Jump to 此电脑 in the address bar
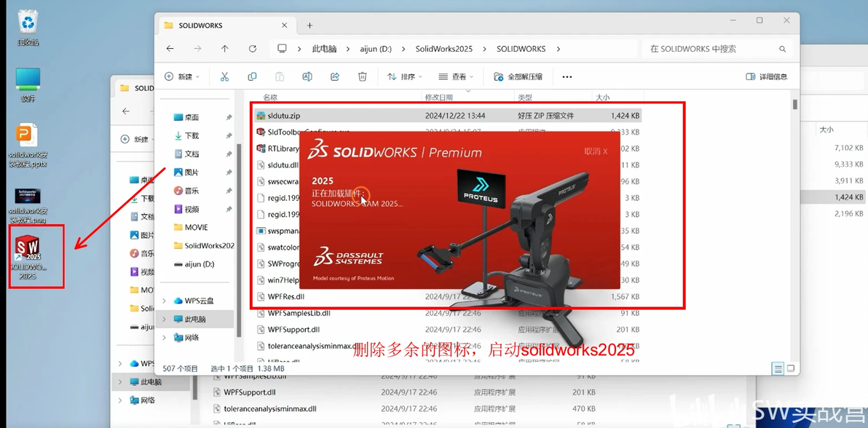 click(x=324, y=49)
